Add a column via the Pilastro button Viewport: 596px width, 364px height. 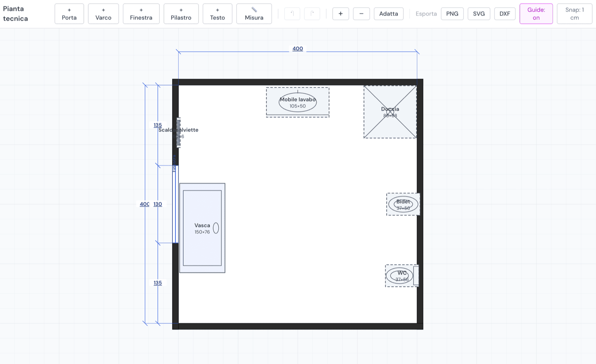tap(181, 14)
